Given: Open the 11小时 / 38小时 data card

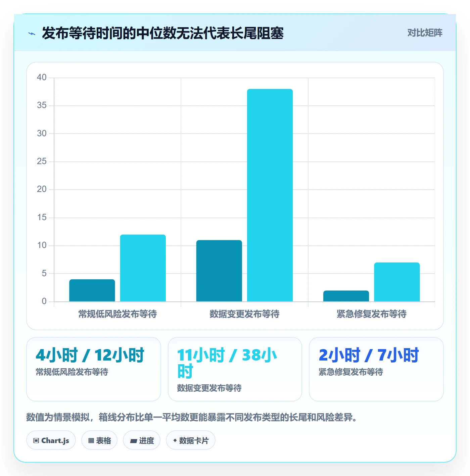Looking at the screenshot, I should [x=235, y=369].
